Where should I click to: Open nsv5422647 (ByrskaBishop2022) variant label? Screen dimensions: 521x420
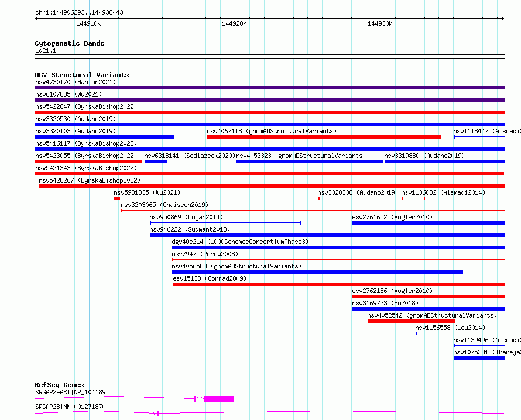click(86, 106)
